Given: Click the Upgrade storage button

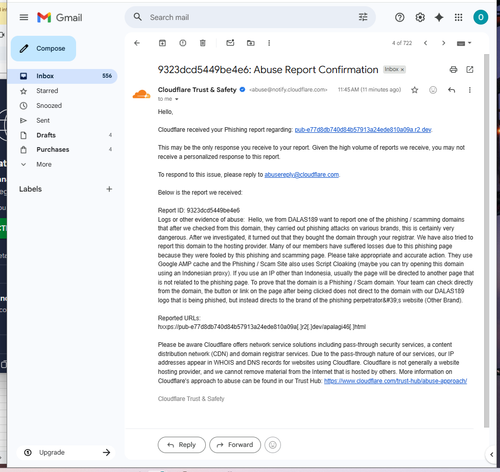Looking at the screenshot, I should pyautogui.click(x=66, y=452).
